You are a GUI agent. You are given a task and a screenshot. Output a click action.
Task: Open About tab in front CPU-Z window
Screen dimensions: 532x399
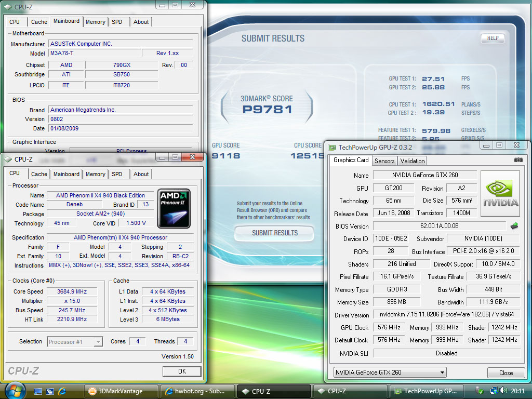(x=141, y=174)
